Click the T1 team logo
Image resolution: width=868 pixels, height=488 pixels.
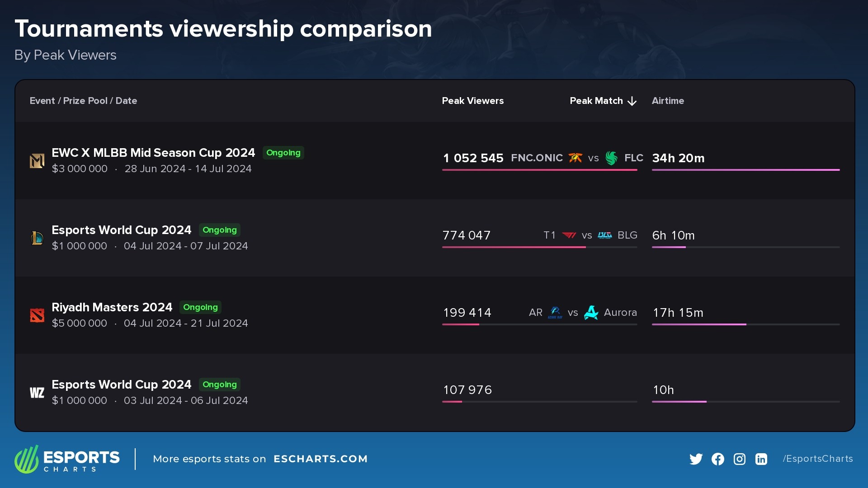coord(569,235)
